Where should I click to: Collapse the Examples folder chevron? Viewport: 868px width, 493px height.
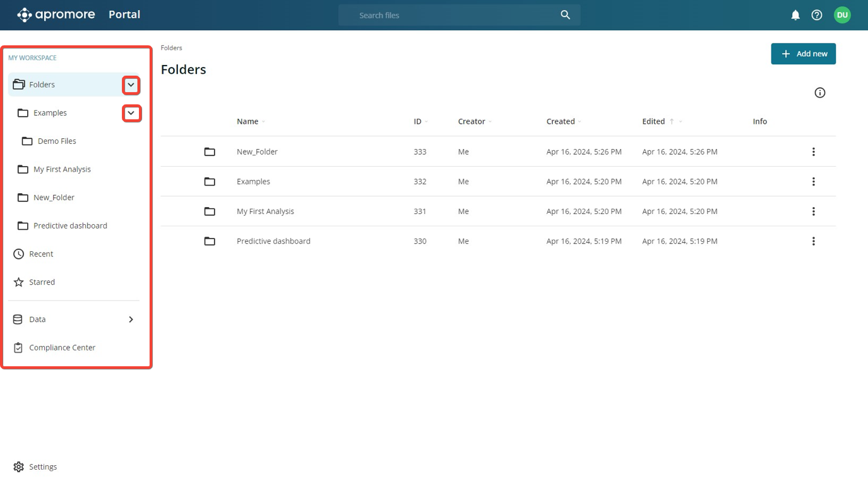click(x=131, y=113)
